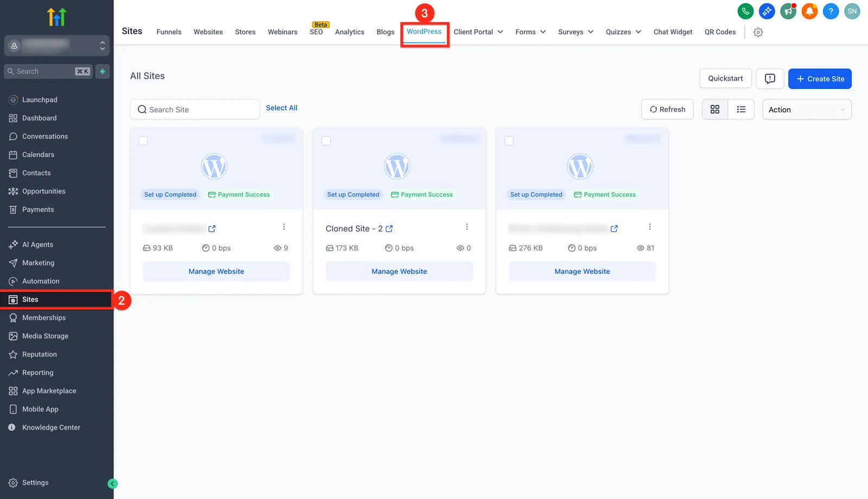This screenshot has width=868, height=499.
Task: Open external link icon on the 93 KB site card
Action: click(212, 229)
